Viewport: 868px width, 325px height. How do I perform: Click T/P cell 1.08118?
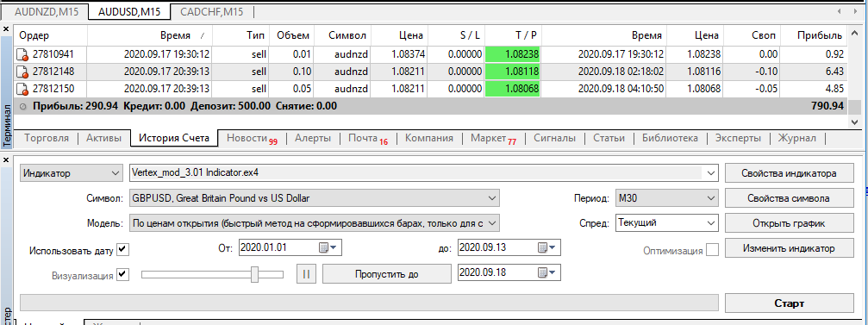513,72
